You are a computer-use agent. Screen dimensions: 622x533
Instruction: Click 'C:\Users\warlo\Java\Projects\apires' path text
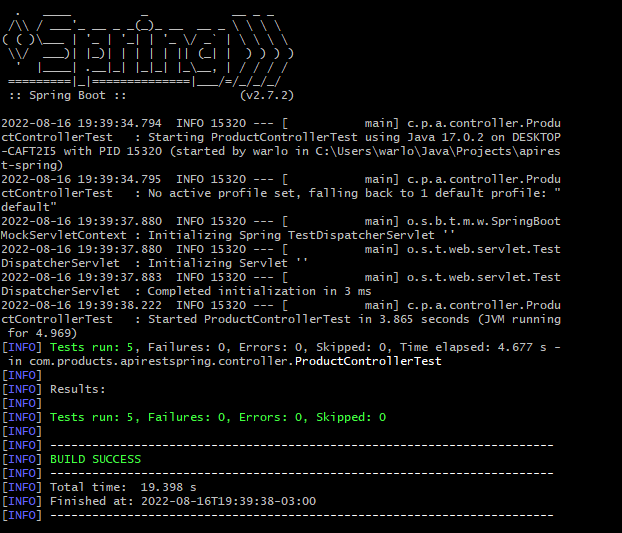pyautogui.click(x=438, y=151)
